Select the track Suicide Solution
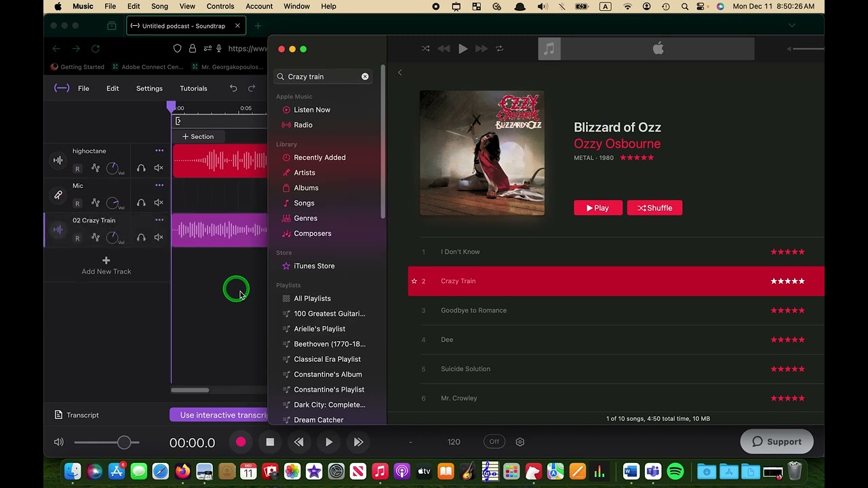868x488 pixels. click(x=616, y=369)
